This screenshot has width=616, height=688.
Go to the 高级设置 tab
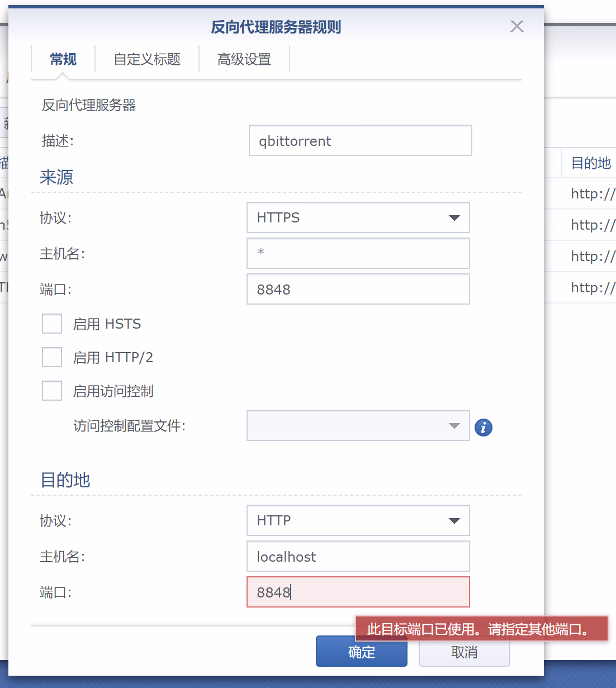[x=244, y=59]
